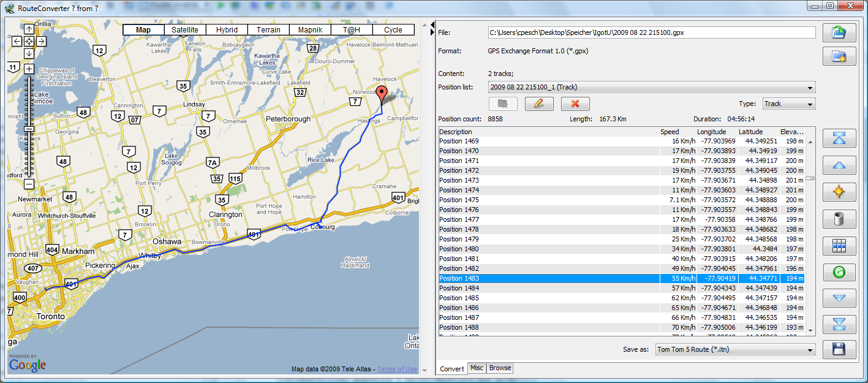Switch map view to Terrain
The image size is (868, 383).
click(x=268, y=30)
